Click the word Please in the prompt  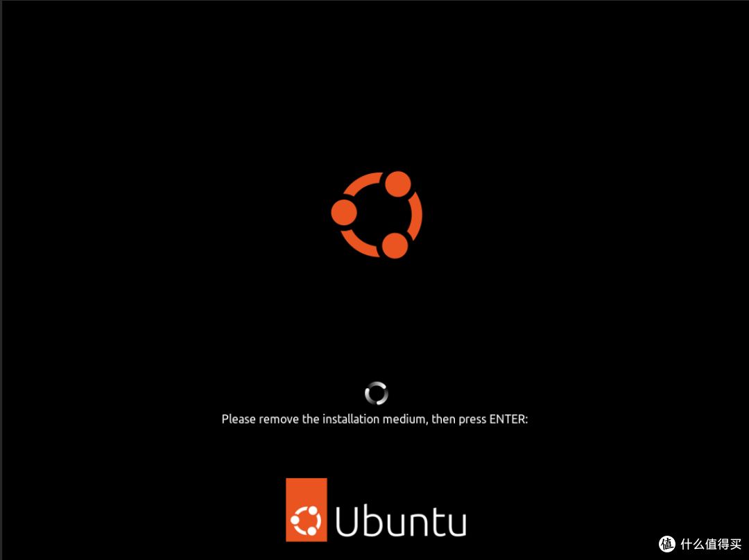click(x=239, y=419)
